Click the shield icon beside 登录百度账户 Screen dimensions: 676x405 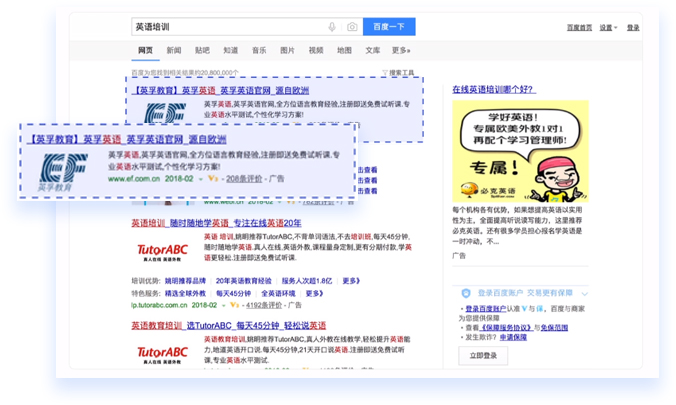coord(467,293)
